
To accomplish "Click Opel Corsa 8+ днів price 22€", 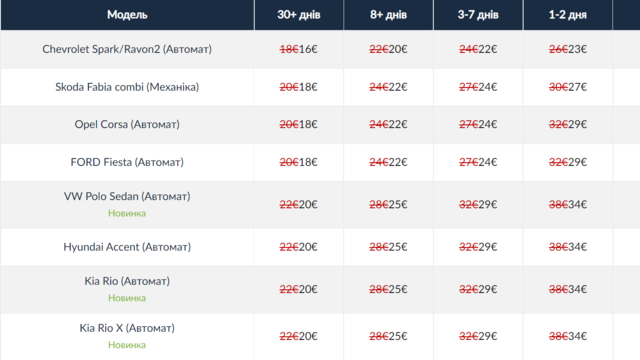I will coord(398,124).
